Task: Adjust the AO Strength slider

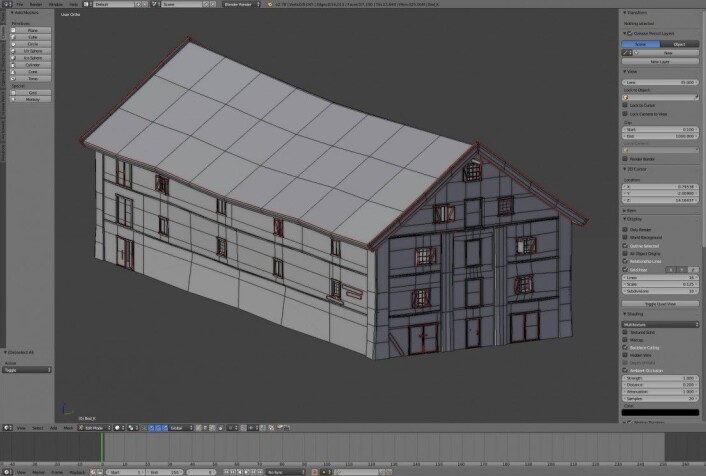Action: (660, 378)
